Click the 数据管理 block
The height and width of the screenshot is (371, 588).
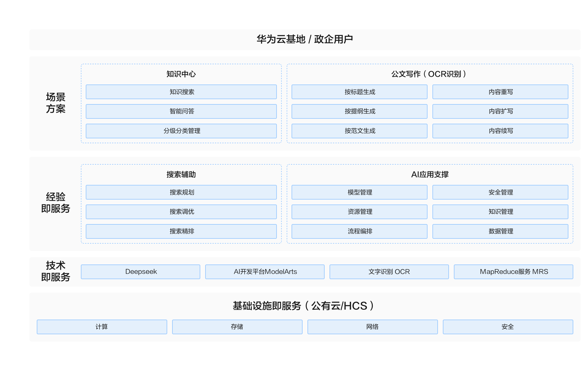pos(500,231)
